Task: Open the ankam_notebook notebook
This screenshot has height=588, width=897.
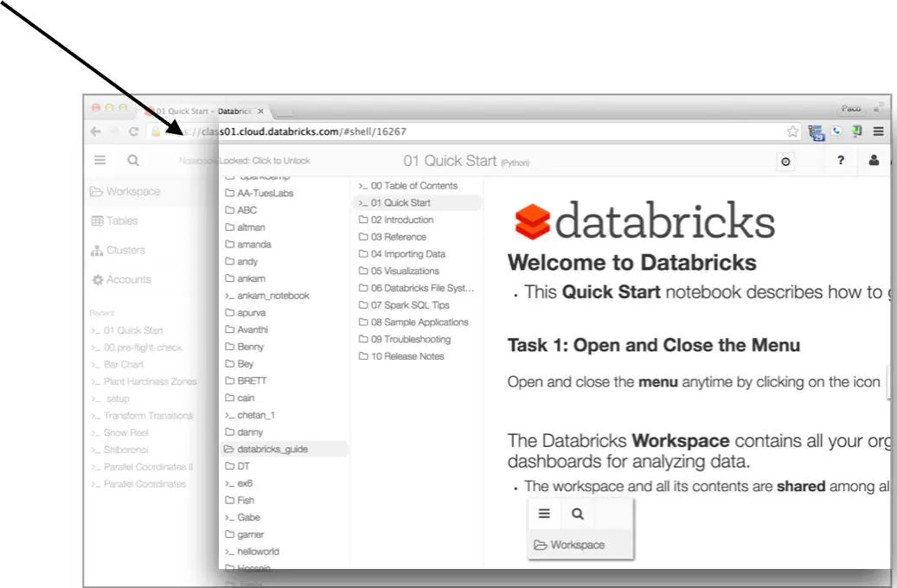Action: [x=267, y=296]
